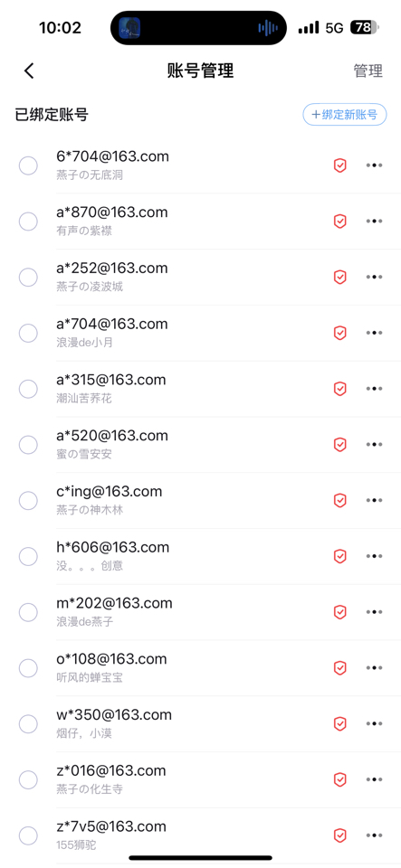Screen dimensions: 401x868
Task: Open the three-dot menu for h*606@163.com
Action: click(375, 556)
